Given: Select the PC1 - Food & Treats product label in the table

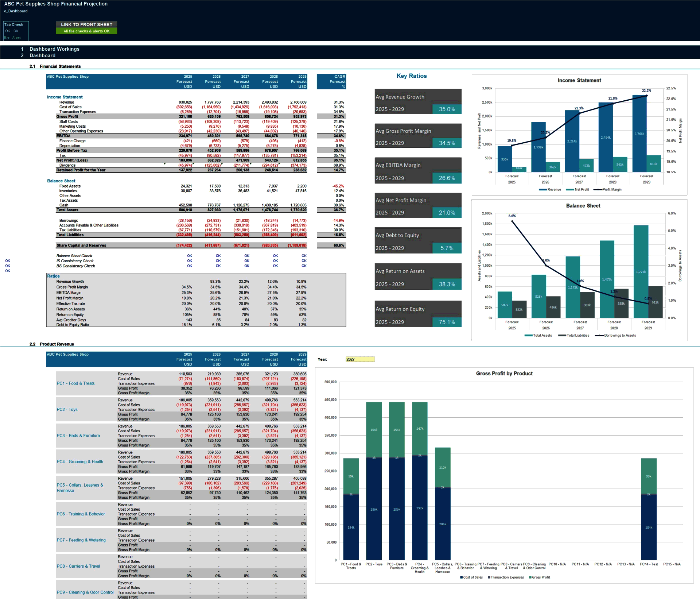Looking at the screenshot, I should pos(75,383).
